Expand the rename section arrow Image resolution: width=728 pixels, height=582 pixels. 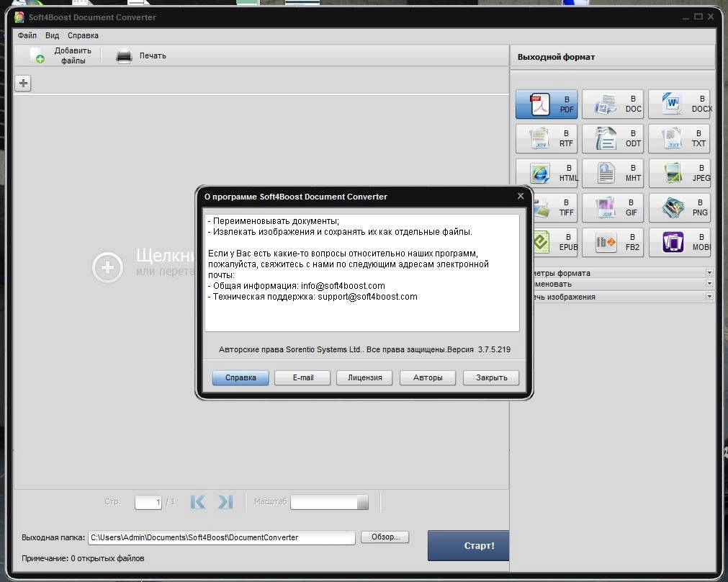click(x=709, y=283)
